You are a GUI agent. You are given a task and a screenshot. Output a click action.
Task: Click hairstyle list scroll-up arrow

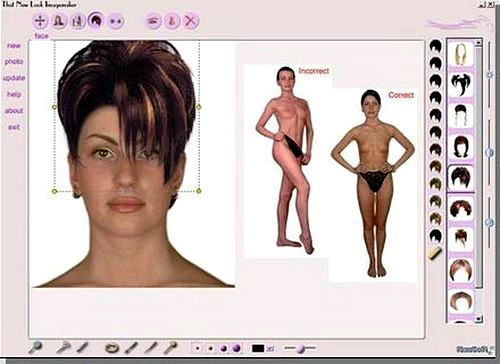(479, 43)
